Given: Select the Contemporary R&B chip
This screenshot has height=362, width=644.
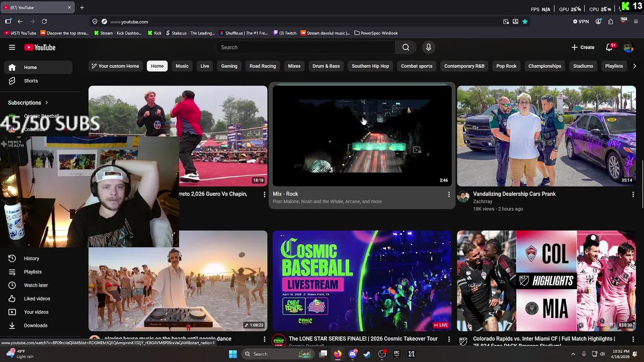Looking at the screenshot, I should (x=464, y=66).
